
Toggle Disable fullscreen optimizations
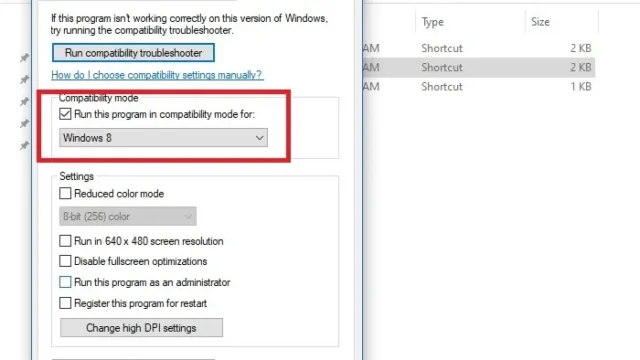click(65, 261)
